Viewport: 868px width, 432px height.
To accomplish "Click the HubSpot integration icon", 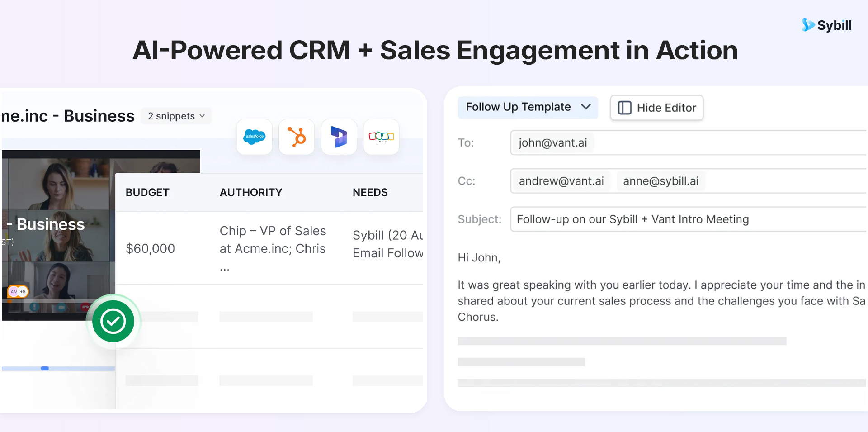I will pos(297,137).
